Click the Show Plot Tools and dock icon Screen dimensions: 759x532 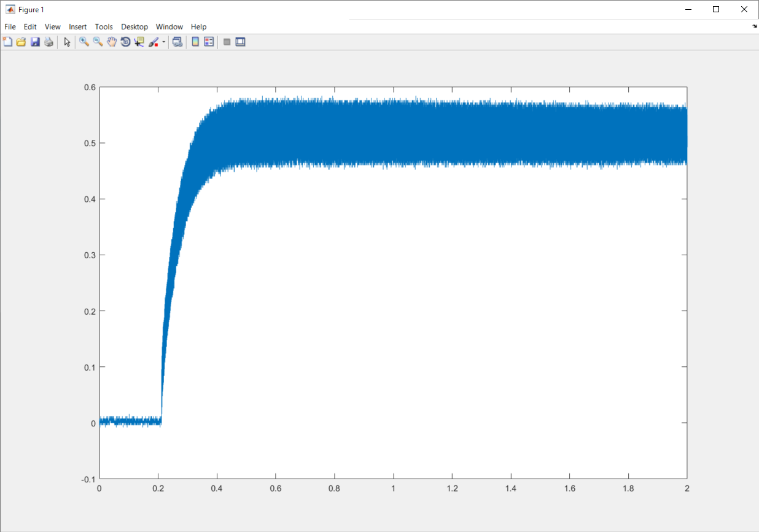pos(240,42)
